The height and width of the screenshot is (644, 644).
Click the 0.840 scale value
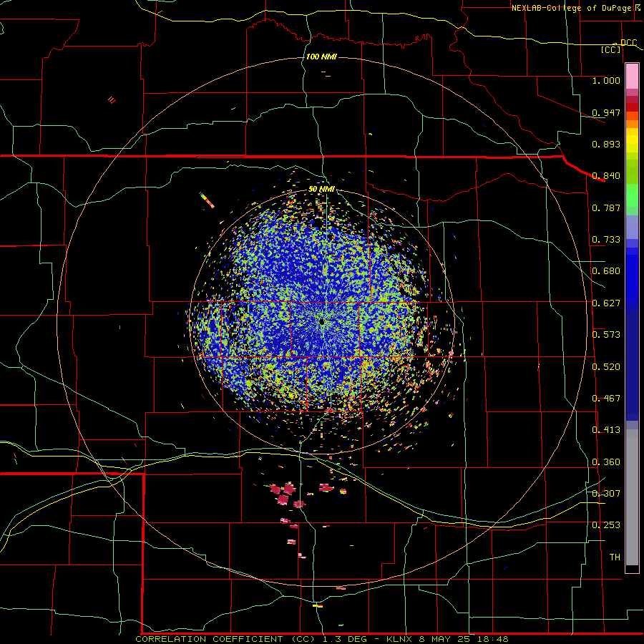[606, 176]
